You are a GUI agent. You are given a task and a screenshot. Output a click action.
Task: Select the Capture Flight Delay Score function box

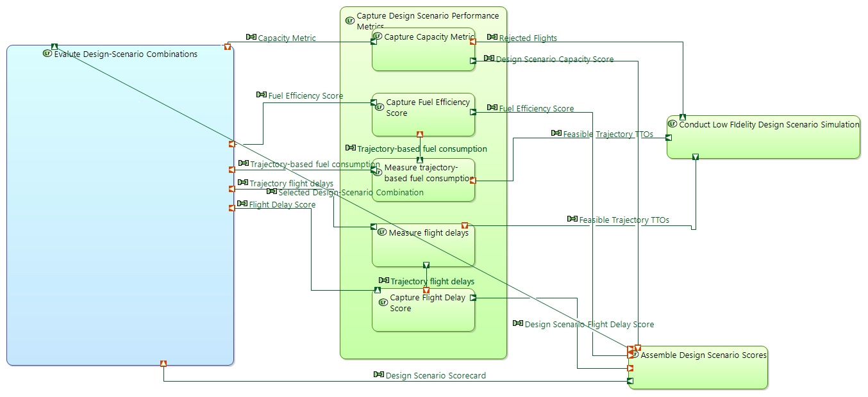coord(423,310)
